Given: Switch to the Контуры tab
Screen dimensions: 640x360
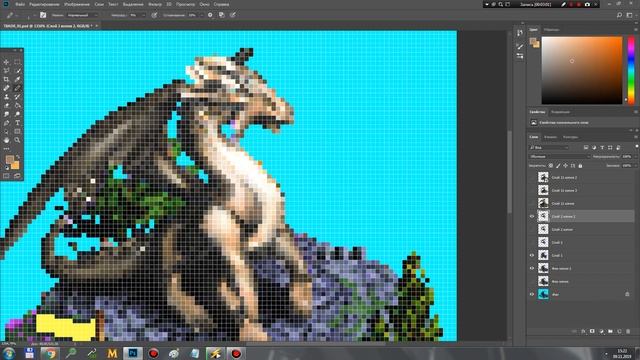Looking at the screenshot, I should (x=570, y=137).
